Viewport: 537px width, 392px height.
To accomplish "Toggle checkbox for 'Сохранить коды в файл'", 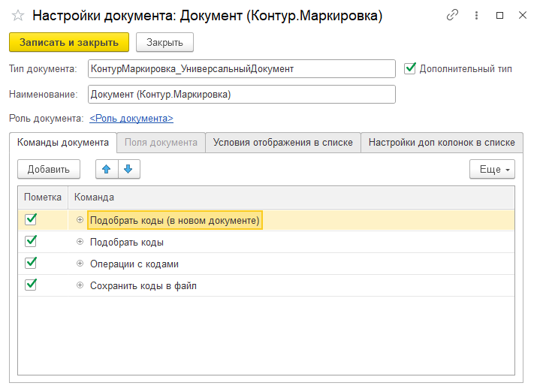I will tap(31, 285).
